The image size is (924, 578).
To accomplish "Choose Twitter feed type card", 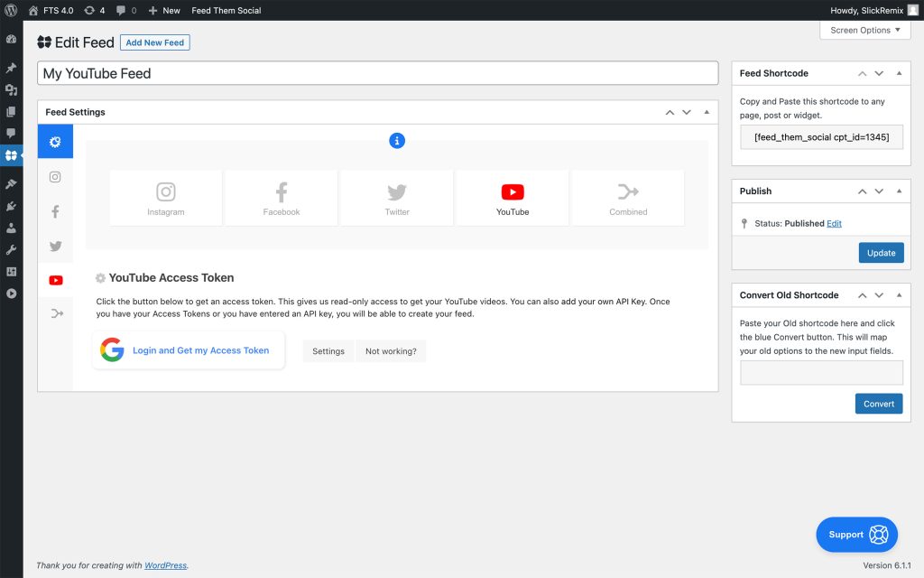I will click(x=397, y=198).
